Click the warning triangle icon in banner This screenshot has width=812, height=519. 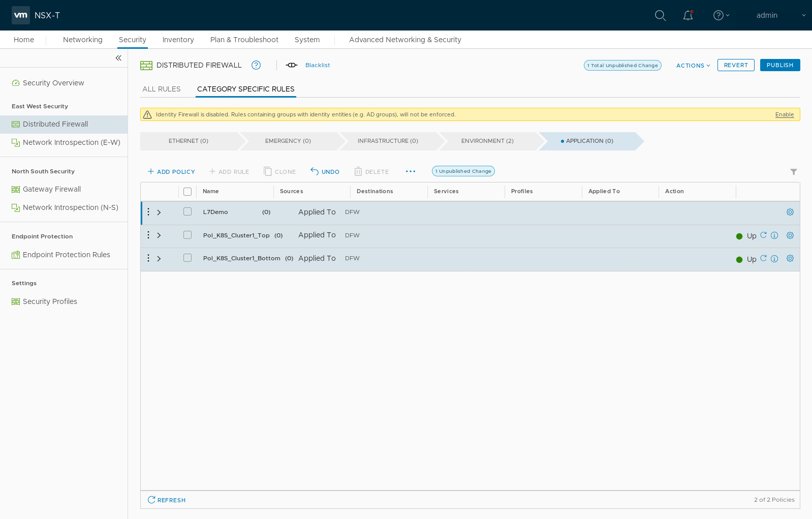point(147,114)
